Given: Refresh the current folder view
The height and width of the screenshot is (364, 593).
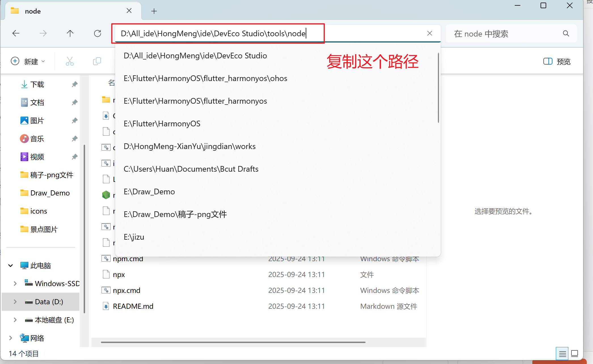Looking at the screenshot, I should pyautogui.click(x=98, y=33).
